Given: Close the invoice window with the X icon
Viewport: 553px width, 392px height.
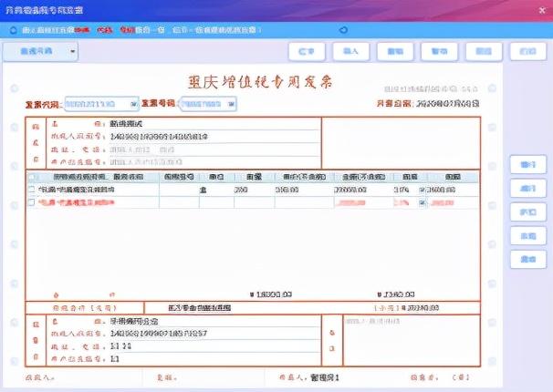Looking at the screenshot, I should (542, 11).
